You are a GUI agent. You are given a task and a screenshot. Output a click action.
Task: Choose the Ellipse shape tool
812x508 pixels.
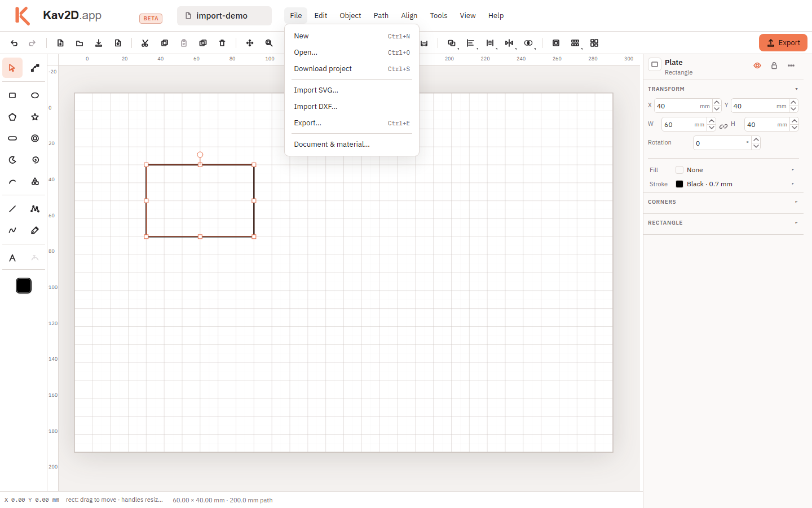(35, 95)
